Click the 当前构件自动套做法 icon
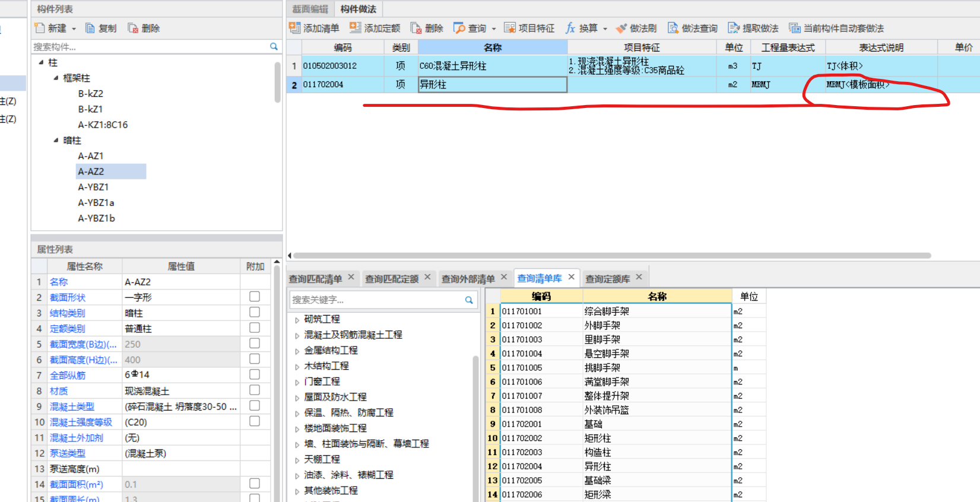The height and width of the screenshot is (502, 980). [x=794, y=28]
